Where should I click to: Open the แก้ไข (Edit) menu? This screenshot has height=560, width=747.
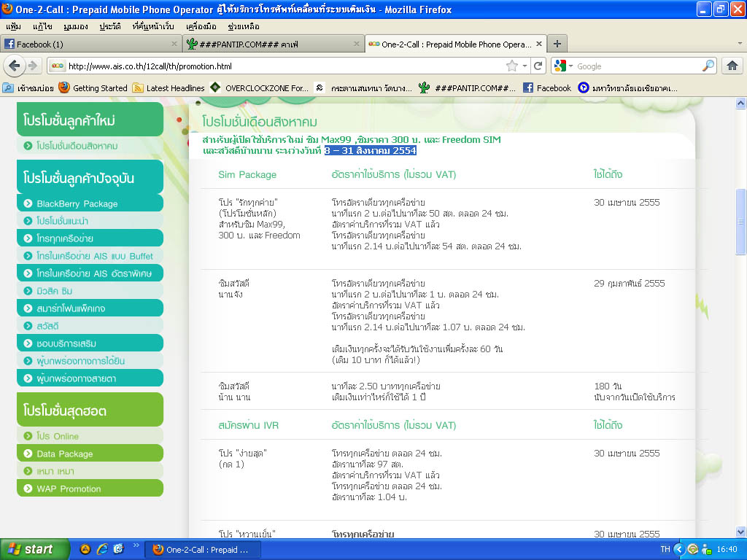42,26
